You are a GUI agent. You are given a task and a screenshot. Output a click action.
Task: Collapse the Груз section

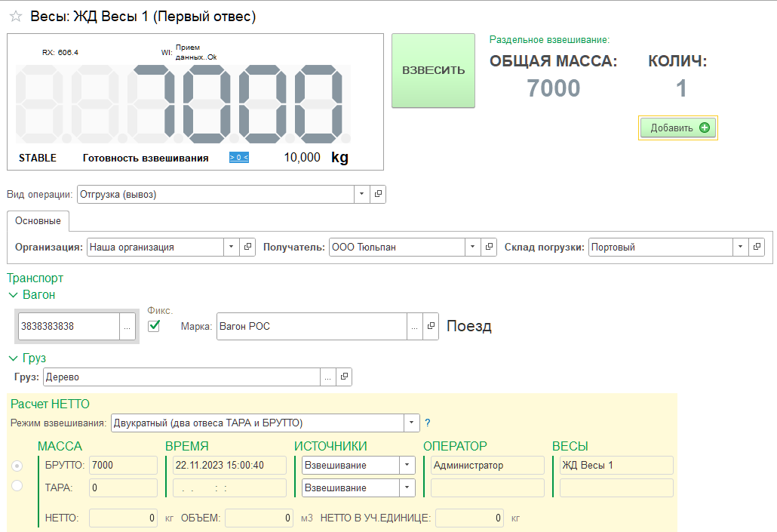coord(13,358)
